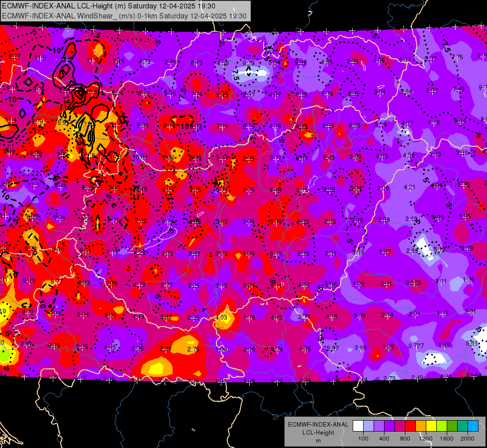Click the magenta-pink legend swatch
This screenshot has width=487, height=448.
pyautogui.click(x=400, y=426)
